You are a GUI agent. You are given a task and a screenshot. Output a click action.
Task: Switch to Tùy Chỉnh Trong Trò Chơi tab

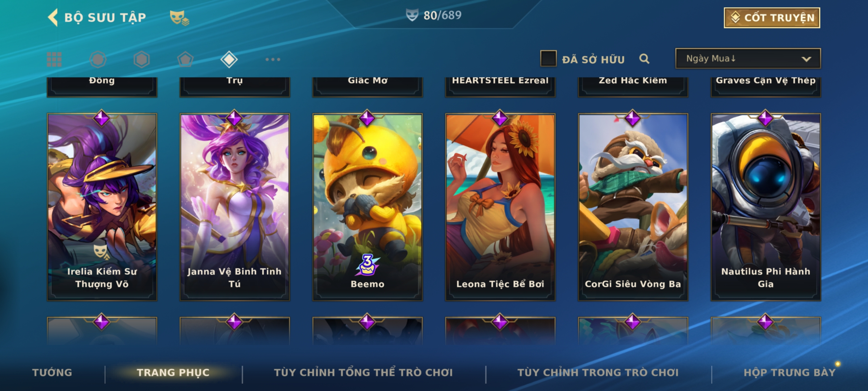(598, 373)
